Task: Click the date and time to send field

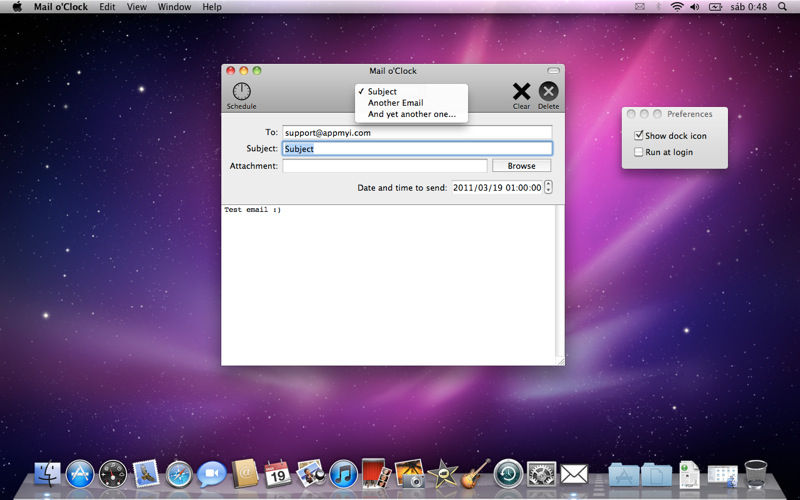Action: point(497,187)
